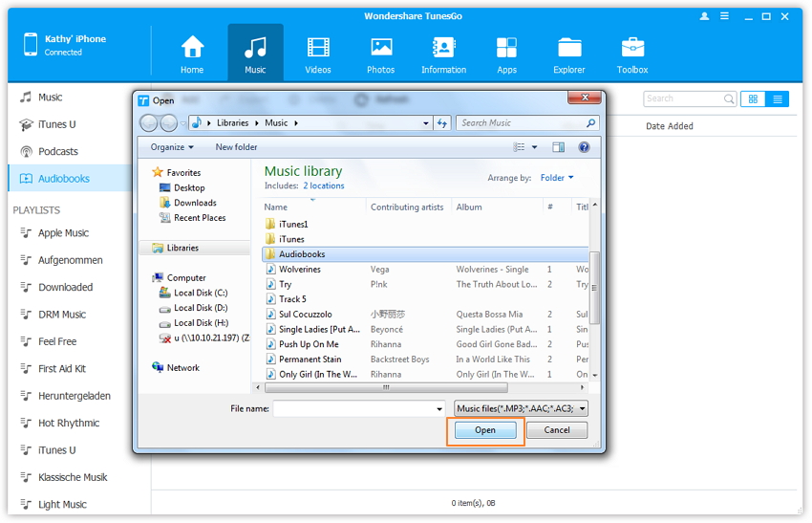Select the Audiobooks folder in file list
Screen dimensions: 812x523
302,254
